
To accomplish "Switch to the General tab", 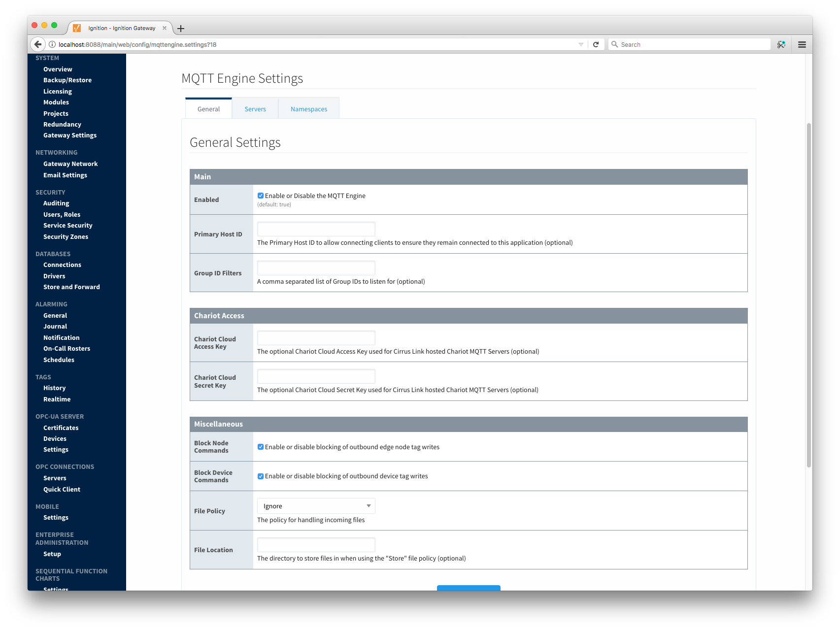I will point(209,109).
